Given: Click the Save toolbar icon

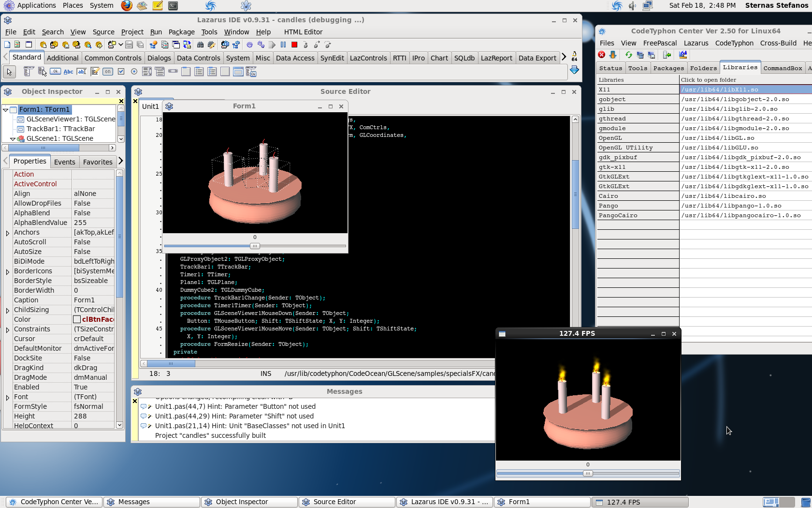Looking at the screenshot, I should coord(129,45).
